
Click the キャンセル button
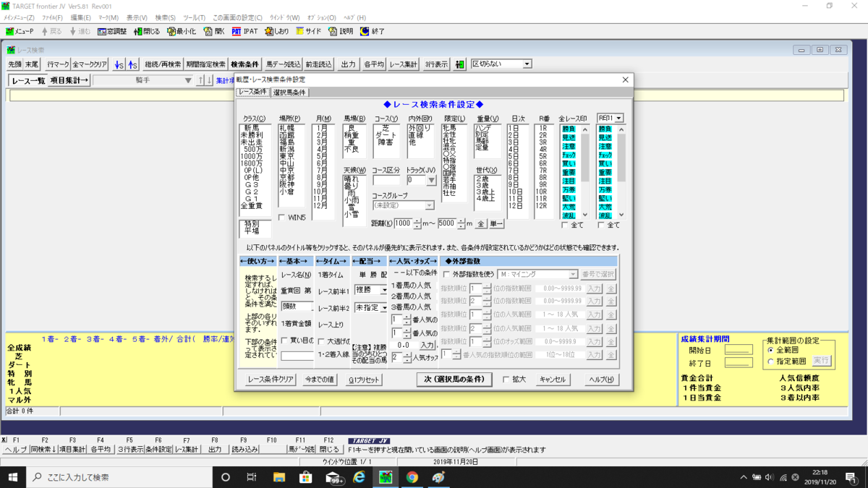tap(553, 380)
